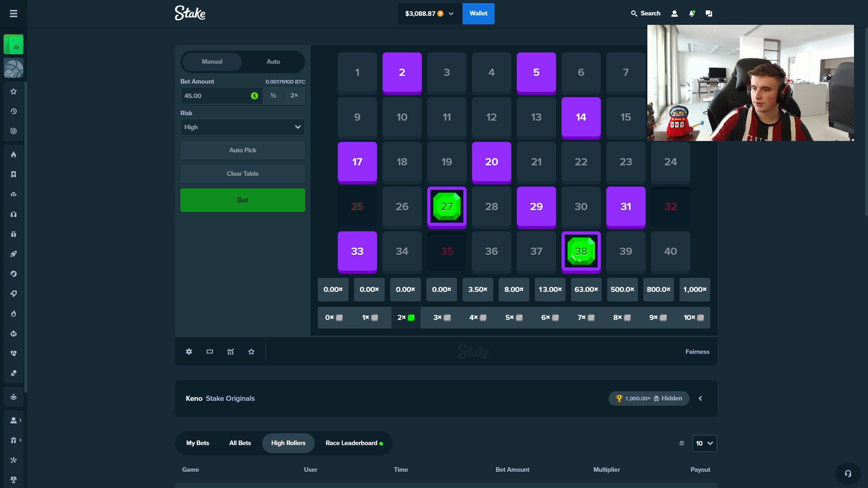This screenshot has width=868, height=488.
Task: Open the notifications bell icon
Action: click(x=692, y=14)
